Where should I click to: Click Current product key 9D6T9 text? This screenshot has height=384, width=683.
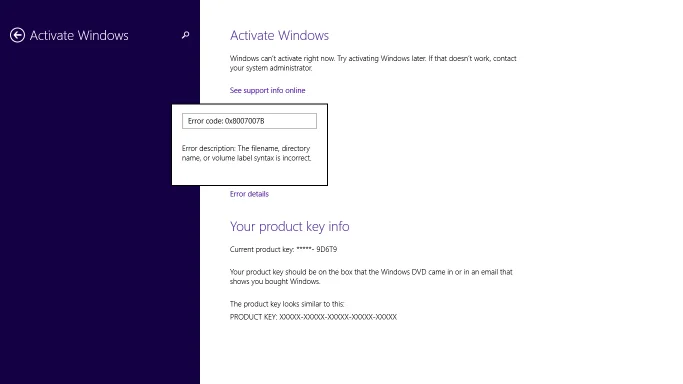tap(284, 249)
